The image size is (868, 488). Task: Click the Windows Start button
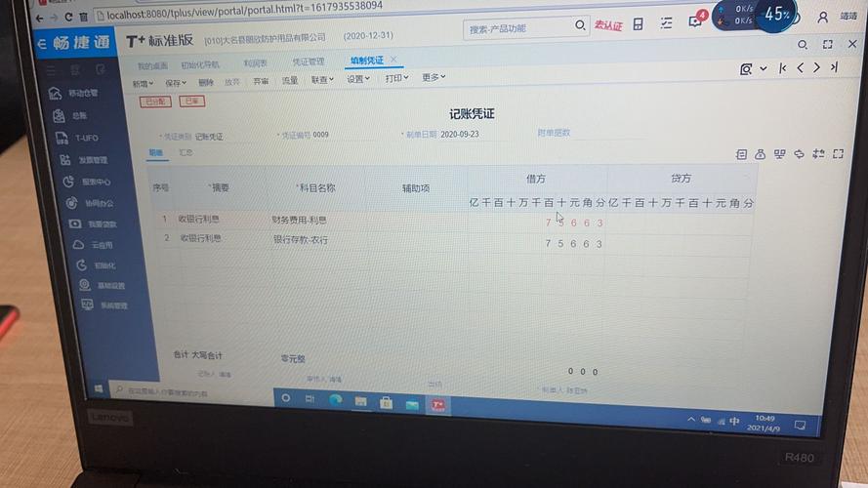[x=98, y=389]
